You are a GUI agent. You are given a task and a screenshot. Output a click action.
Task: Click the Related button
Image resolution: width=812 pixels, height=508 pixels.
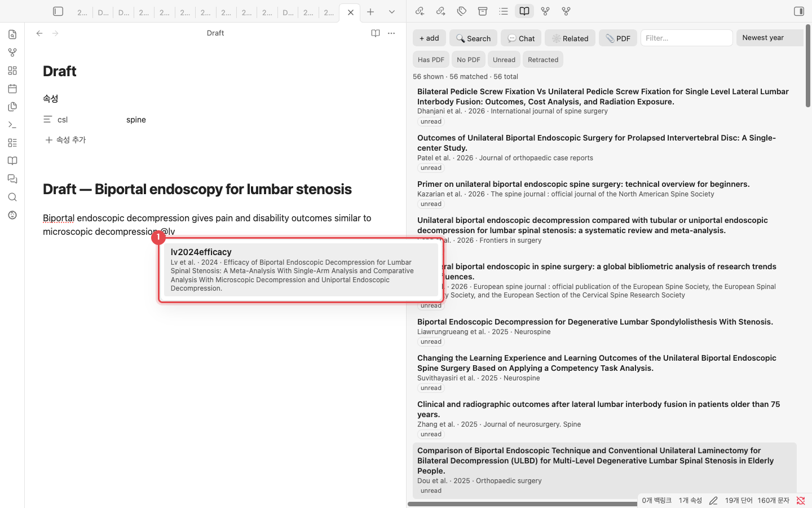click(x=570, y=38)
